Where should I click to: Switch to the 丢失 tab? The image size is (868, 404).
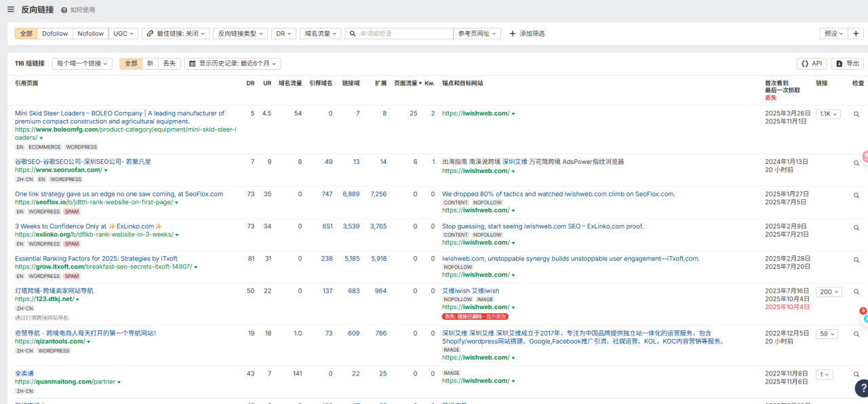point(169,63)
